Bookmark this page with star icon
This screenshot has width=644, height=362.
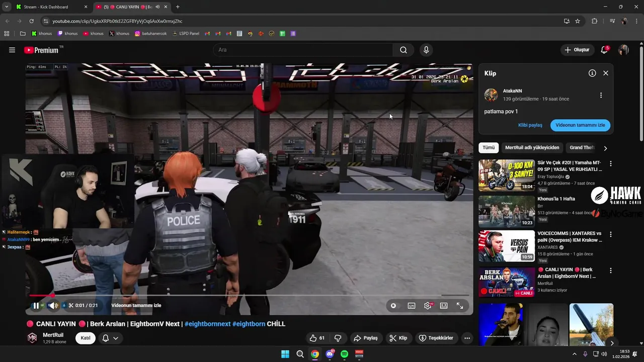point(578,21)
